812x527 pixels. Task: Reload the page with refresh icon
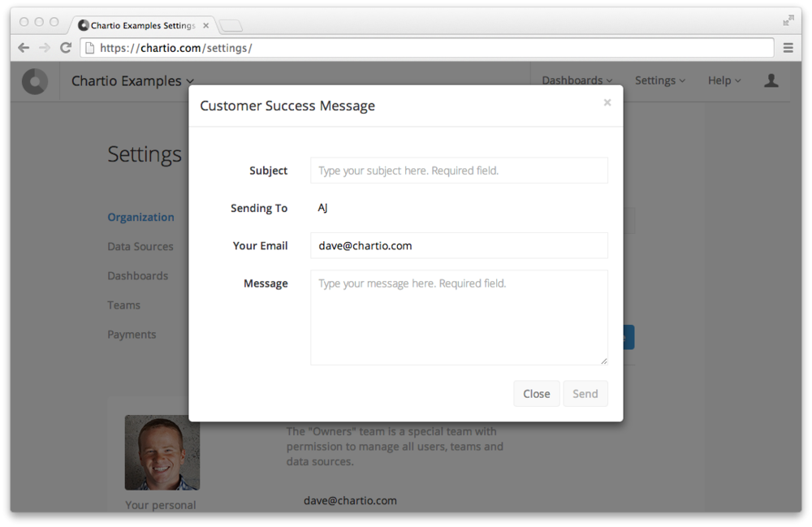66,48
